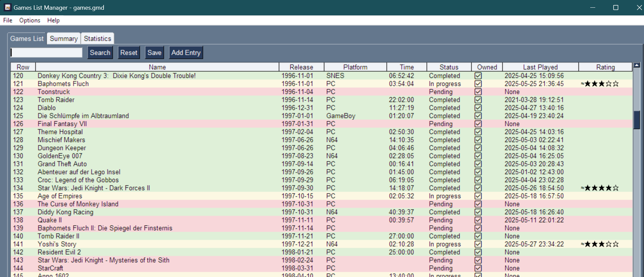Focus the search text field
Image resolution: width=644 pixels, height=277 pixels.
(46, 52)
